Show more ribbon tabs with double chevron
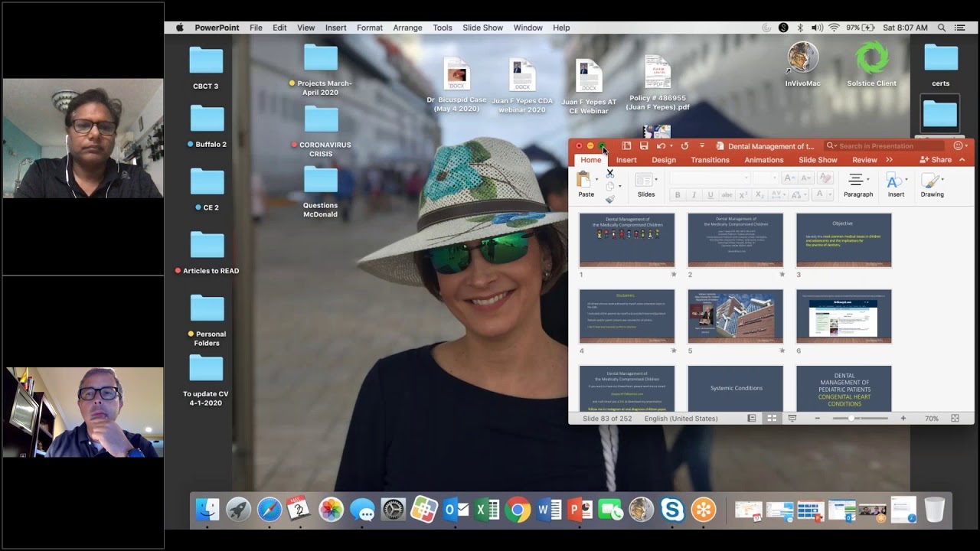Viewport: 980px width, 551px height. tap(889, 160)
